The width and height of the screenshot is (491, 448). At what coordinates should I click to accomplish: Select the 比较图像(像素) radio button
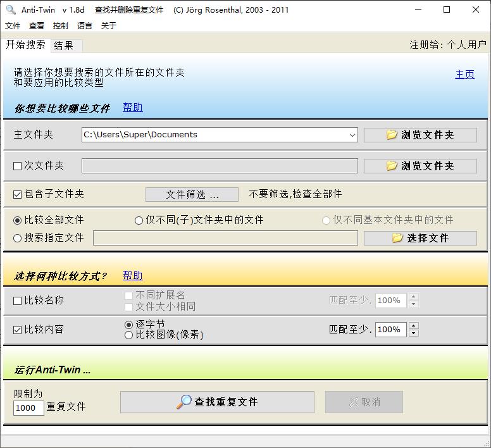(x=128, y=335)
